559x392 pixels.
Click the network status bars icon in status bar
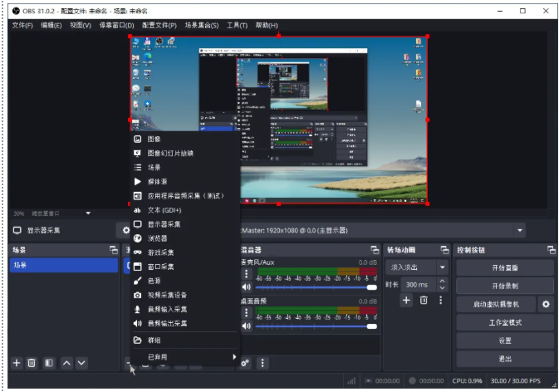(x=351, y=380)
